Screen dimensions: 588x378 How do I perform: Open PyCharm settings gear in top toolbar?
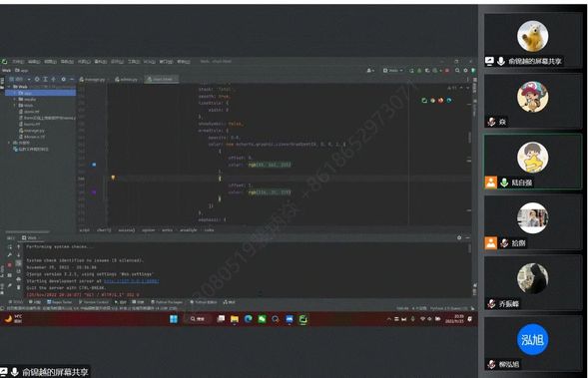pyautogui.click(x=465, y=70)
